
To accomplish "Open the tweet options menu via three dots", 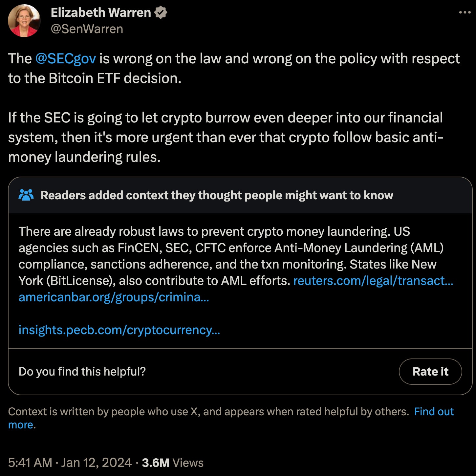I will 465,12.
